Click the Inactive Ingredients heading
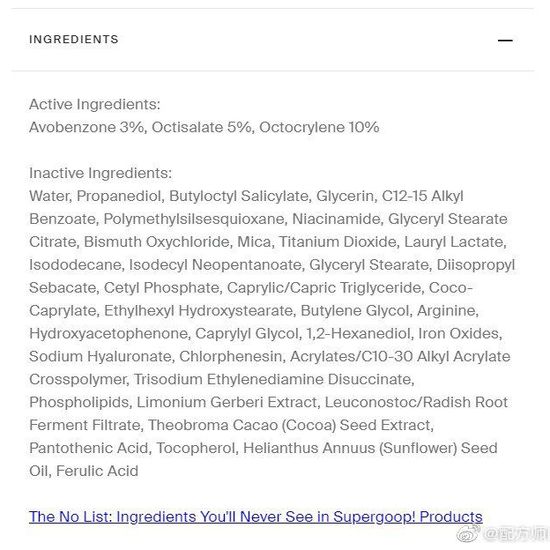The height and width of the screenshot is (550, 550). (x=101, y=173)
